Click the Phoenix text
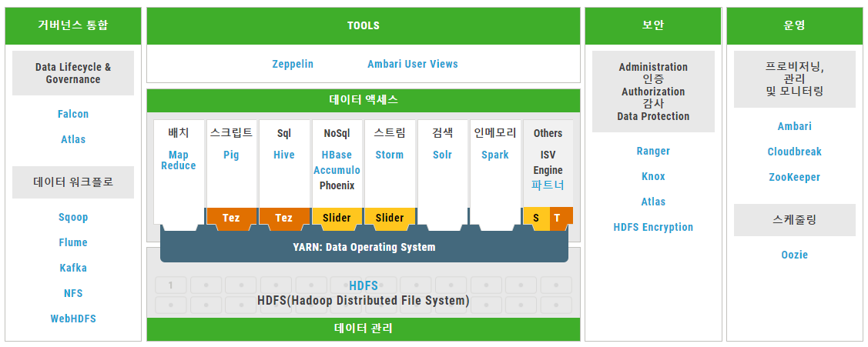The height and width of the screenshot is (347, 868). click(x=337, y=185)
